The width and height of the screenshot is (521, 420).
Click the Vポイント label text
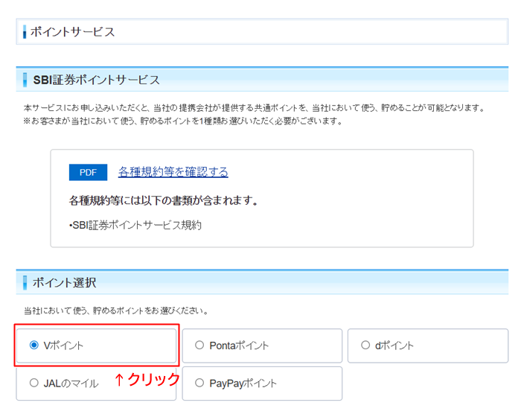coord(64,346)
